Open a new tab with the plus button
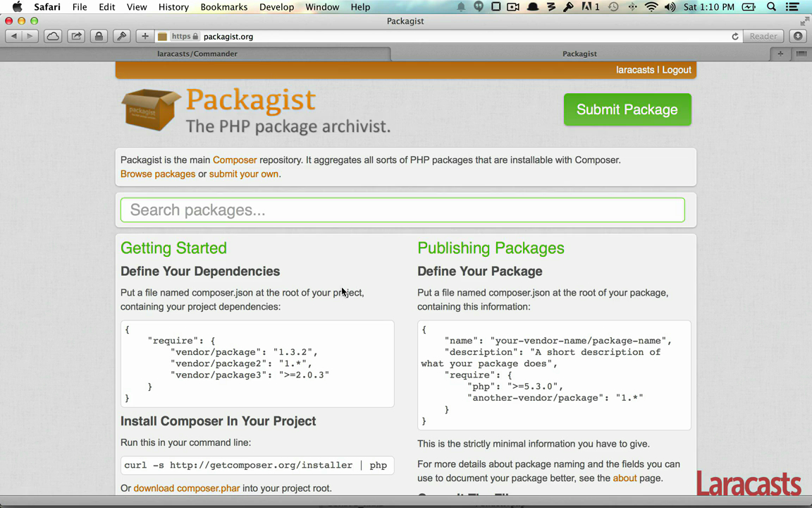812x508 pixels. pos(780,54)
